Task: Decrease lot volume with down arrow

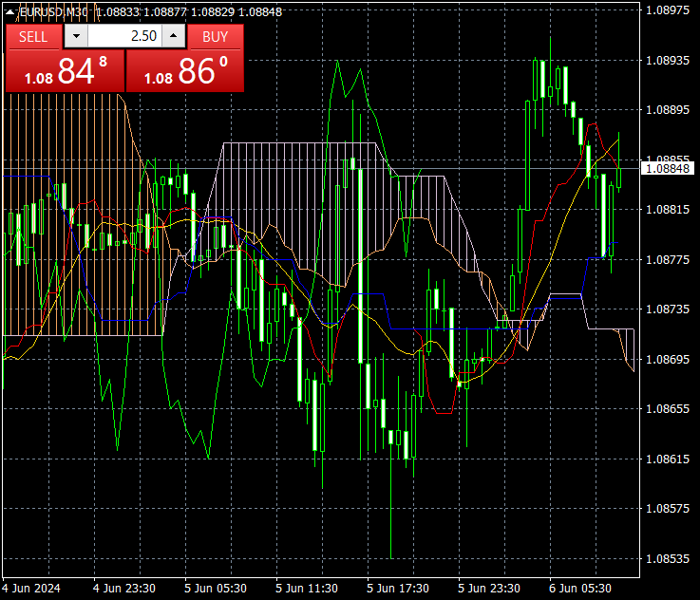Action: pyautogui.click(x=76, y=36)
